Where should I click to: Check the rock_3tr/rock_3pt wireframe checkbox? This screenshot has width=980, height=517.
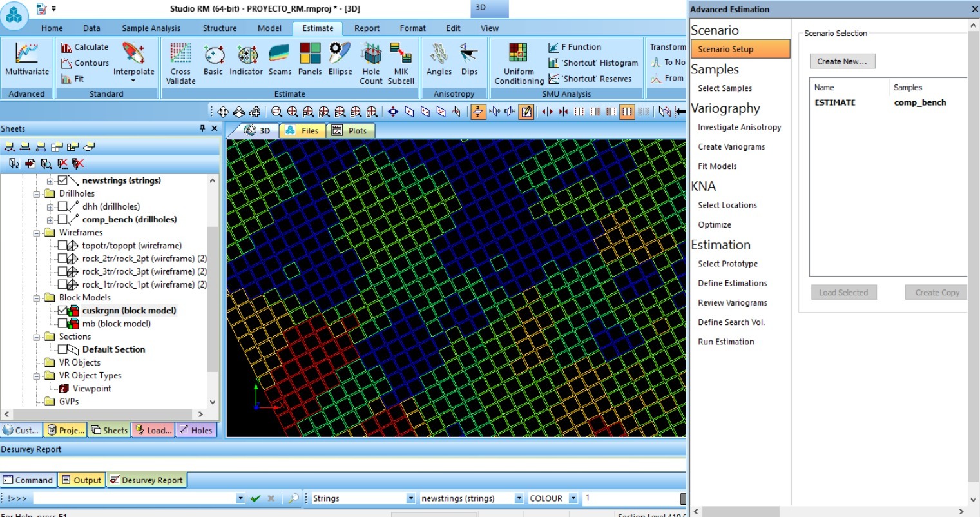(62, 271)
